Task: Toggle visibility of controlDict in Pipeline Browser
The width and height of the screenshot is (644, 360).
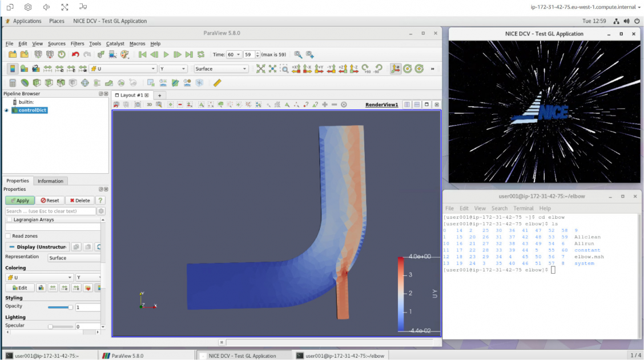Action: [x=7, y=110]
